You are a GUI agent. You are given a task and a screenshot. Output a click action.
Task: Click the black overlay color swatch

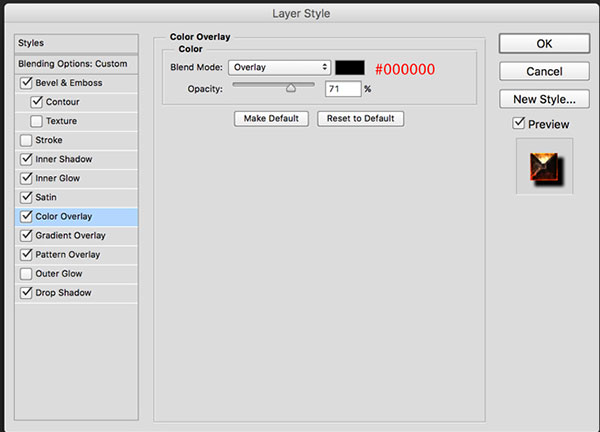pyautogui.click(x=350, y=68)
